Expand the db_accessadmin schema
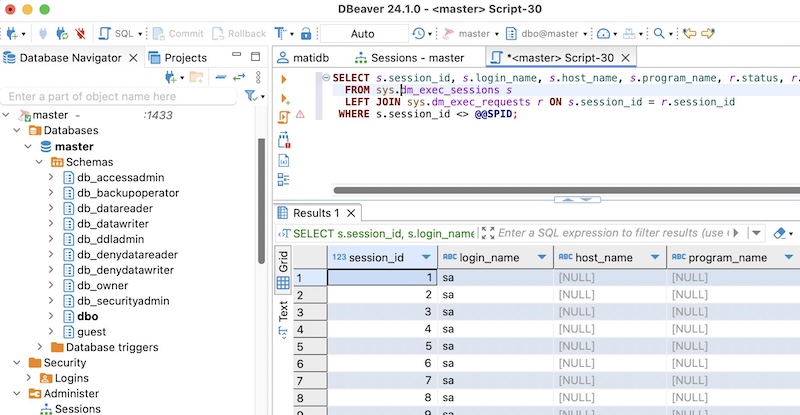 [51, 177]
